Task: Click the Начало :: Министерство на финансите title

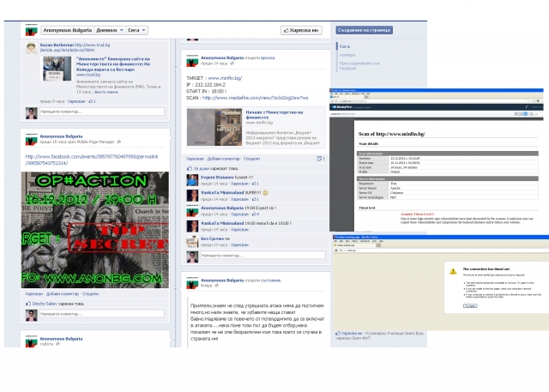Action: [274, 115]
